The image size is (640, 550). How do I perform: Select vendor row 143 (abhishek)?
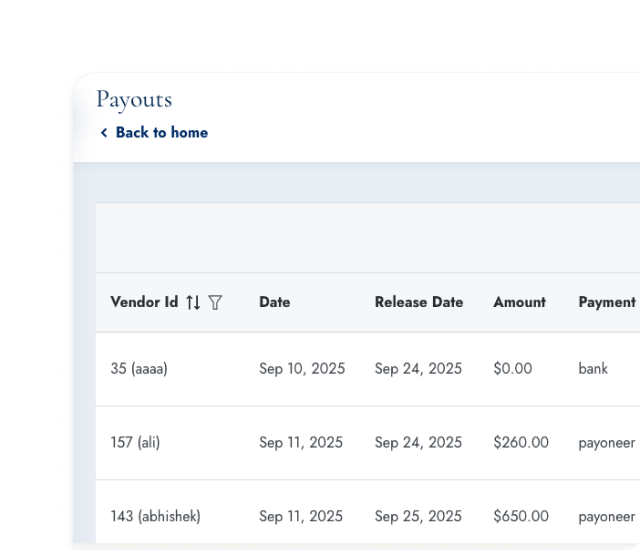coord(155,516)
